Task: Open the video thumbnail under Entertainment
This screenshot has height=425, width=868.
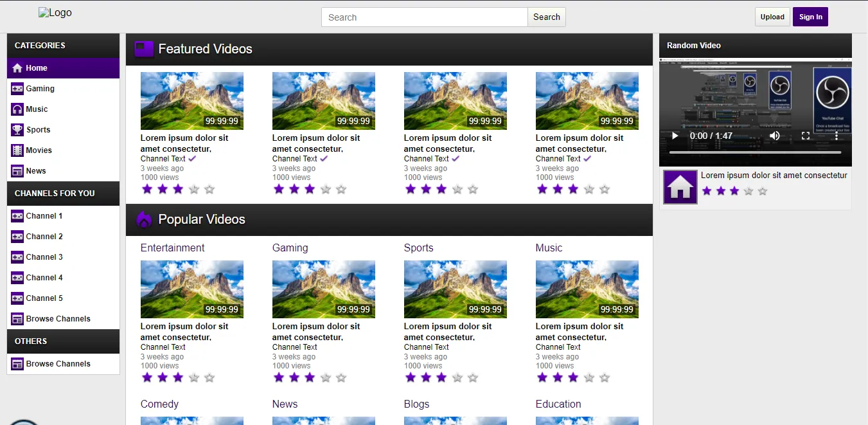Action: coord(192,289)
